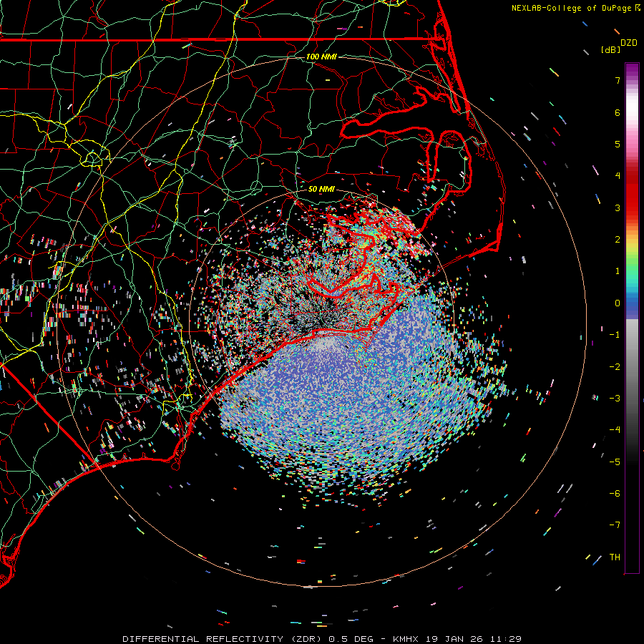This screenshot has height=644, width=644.
Task: Select the -4 tick on the color scale
Action: click(615, 430)
